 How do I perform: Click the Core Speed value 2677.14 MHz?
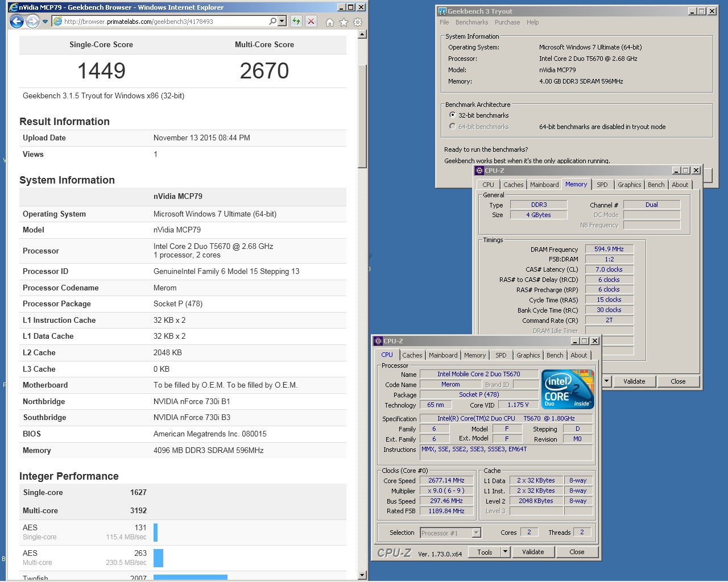click(446, 480)
